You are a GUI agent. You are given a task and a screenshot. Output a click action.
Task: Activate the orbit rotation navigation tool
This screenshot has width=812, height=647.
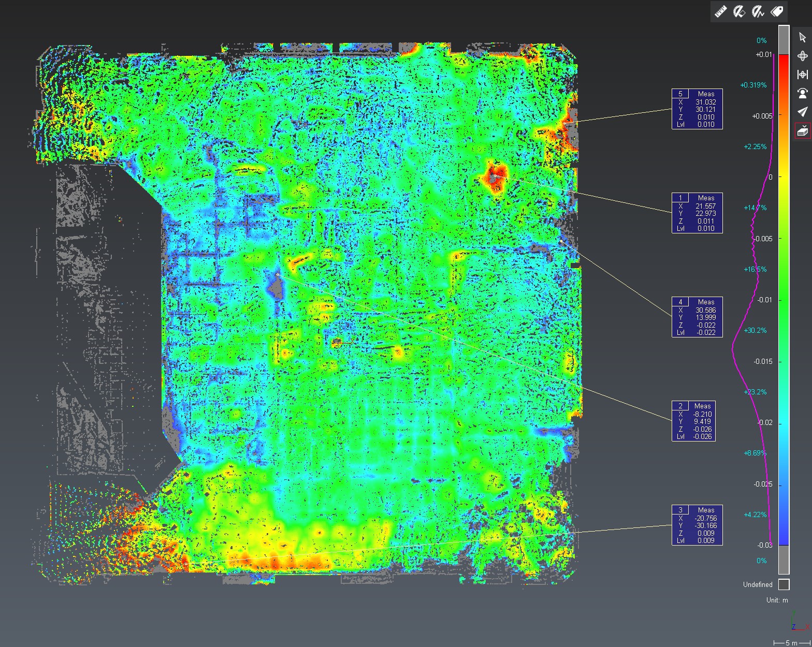pyautogui.click(x=802, y=56)
